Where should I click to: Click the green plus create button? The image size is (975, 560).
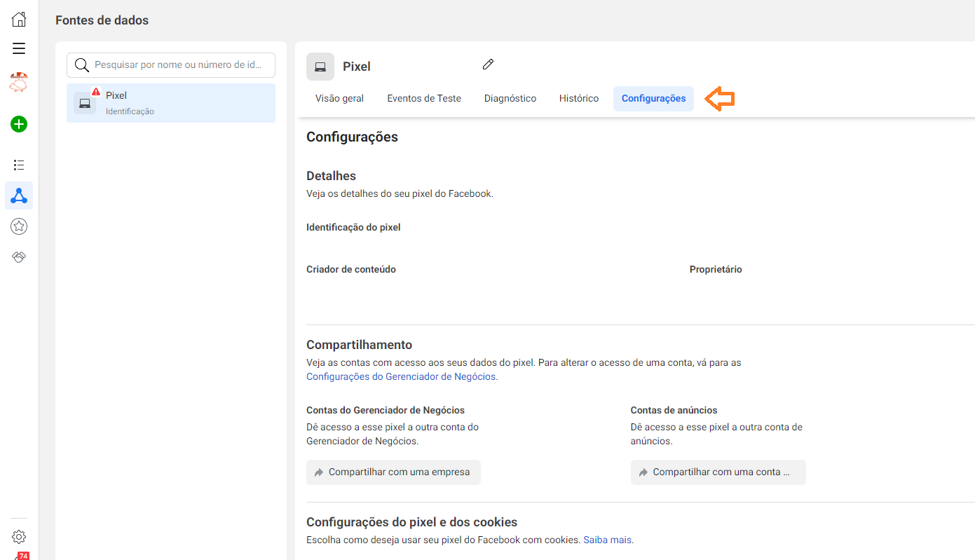(19, 125)
